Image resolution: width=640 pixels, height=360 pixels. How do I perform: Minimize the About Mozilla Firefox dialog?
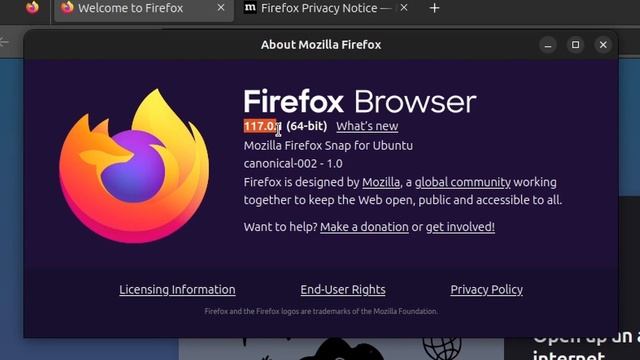pyautogui.click(x=548, y=45)
